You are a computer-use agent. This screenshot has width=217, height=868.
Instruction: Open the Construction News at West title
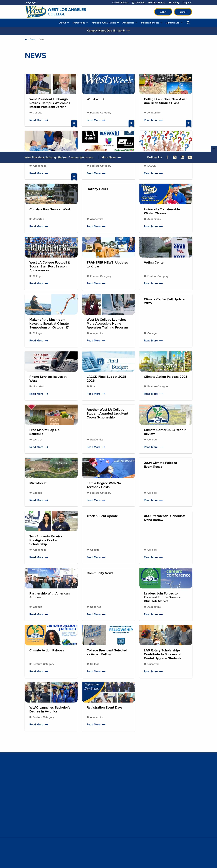point(50,210)
